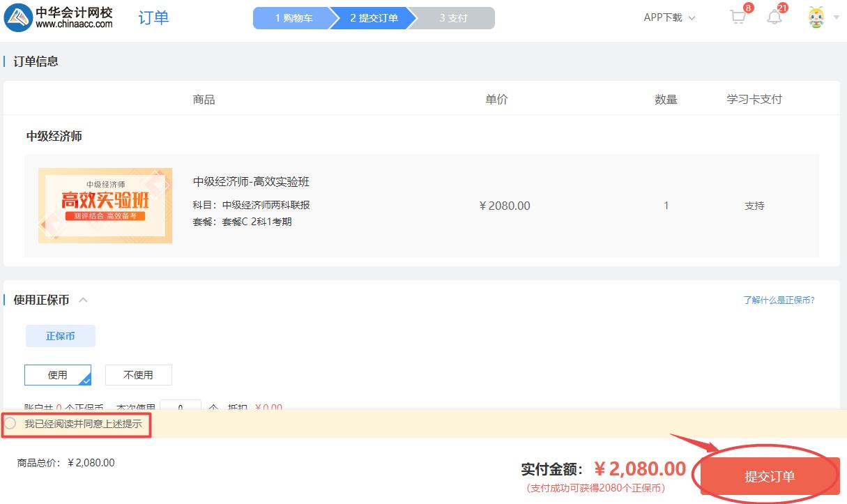This screenshot has width=847, height=504.
Task: Open the avatar dropdown arrow
Action: tap(835, 17)
